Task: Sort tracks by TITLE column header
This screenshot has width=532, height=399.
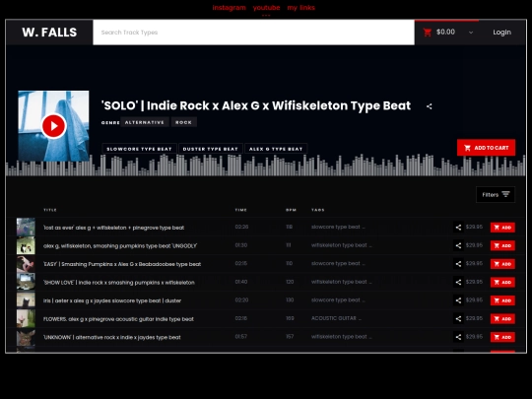Action: pos(50,210)
